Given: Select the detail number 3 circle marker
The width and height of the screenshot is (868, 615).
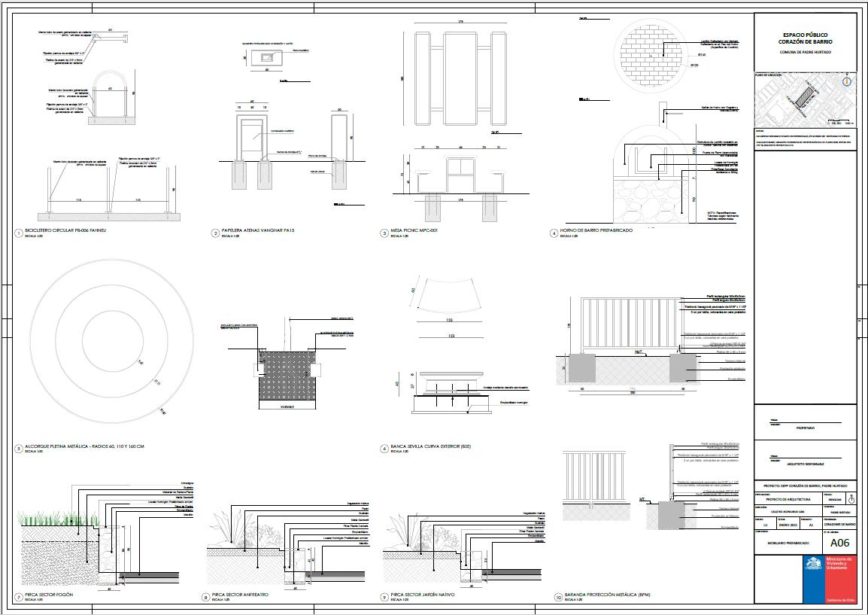Looking at the screenshot, I should [384, 233].
